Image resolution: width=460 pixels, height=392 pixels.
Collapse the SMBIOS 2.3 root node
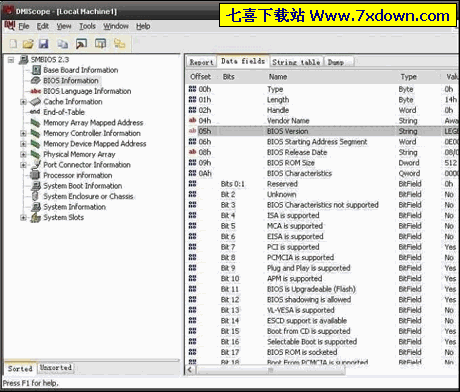[11, 60]
